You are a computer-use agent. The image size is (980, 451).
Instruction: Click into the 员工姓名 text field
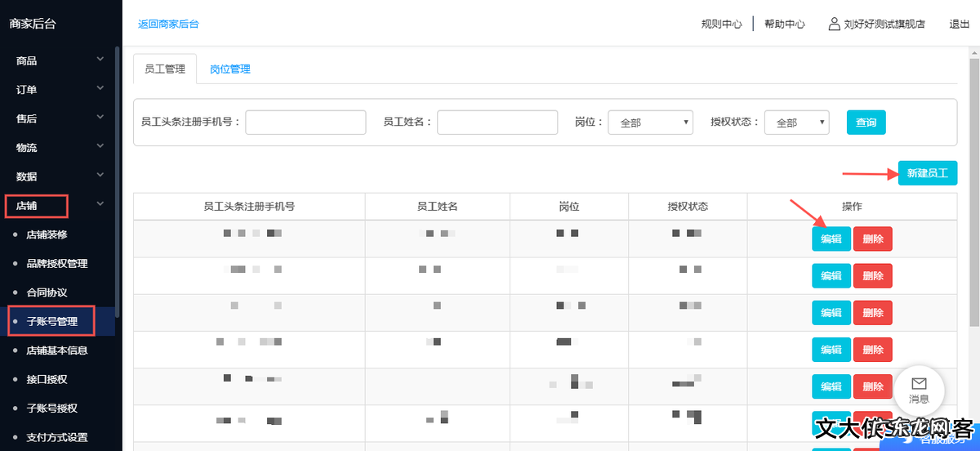tap(497, 123)
